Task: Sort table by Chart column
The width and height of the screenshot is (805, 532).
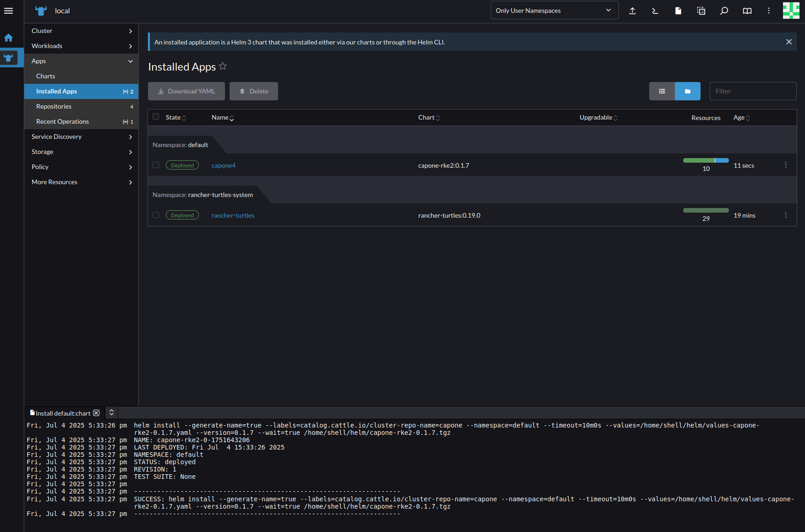Action: point(429,117)
